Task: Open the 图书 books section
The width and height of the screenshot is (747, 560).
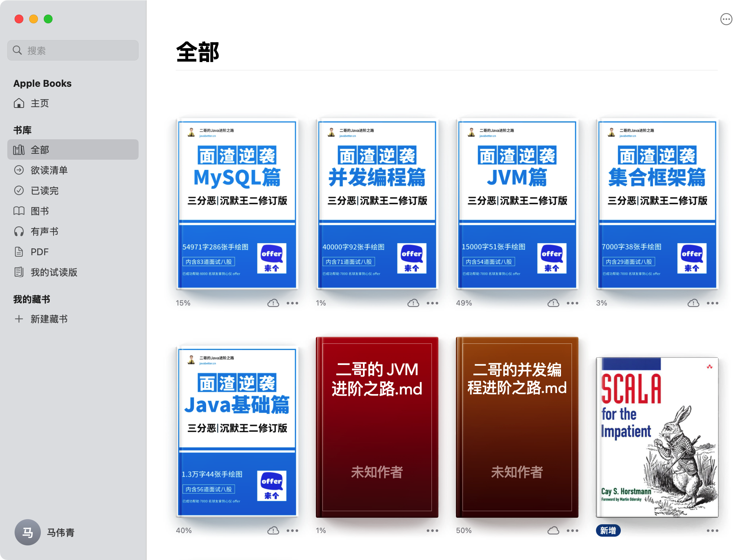Action: tap(40, 211)
